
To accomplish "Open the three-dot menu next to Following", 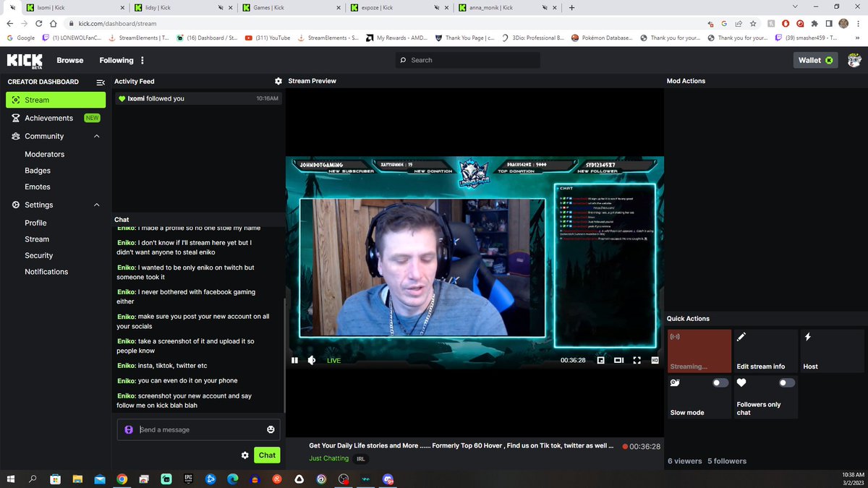I will pyautogui.click(x=142, y=60).
